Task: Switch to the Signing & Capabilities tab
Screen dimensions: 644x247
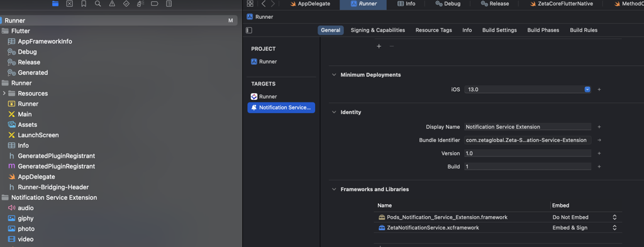Action: click(378, 30)
